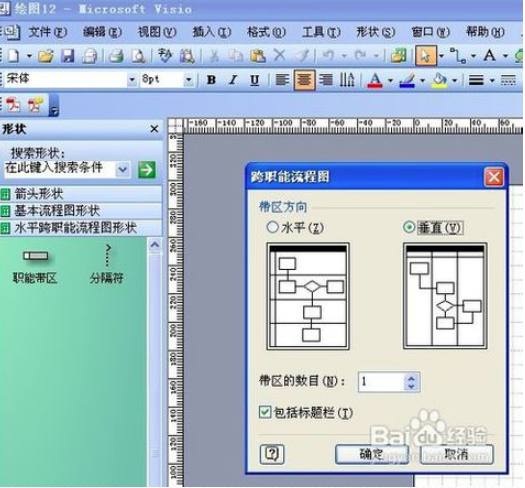This screenshot has height=488, width=525.
Task: Click the Print Preview icon
Action: 138,56
